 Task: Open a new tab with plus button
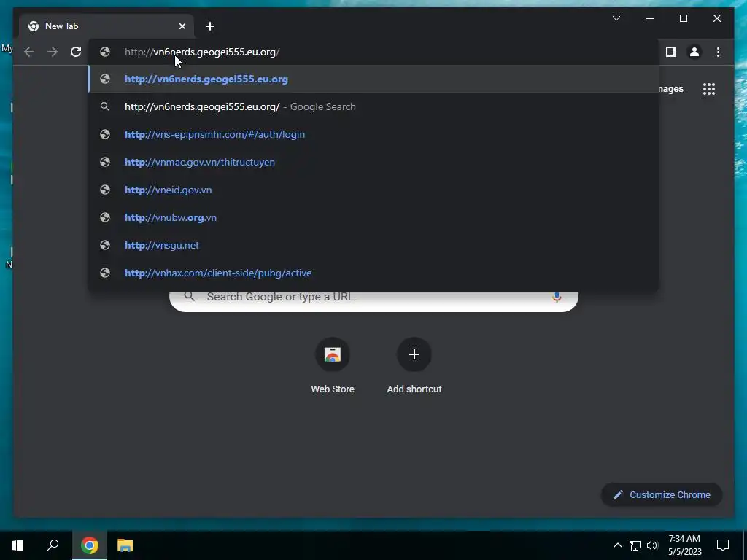[x=210, y=26]
